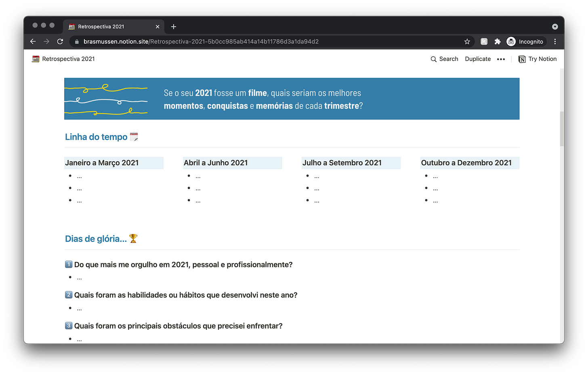Click the magnifying glass search icon

[x=434, y=59]
